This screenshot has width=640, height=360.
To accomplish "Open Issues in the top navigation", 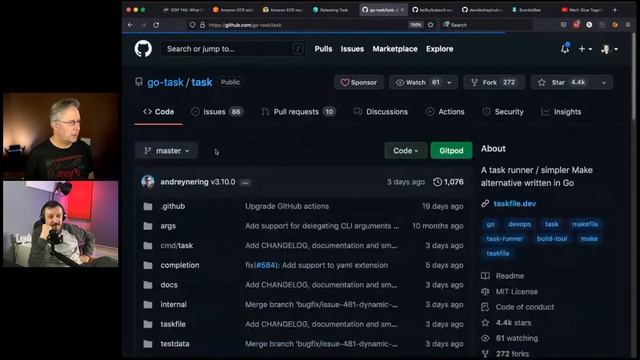I will (352, 49).
